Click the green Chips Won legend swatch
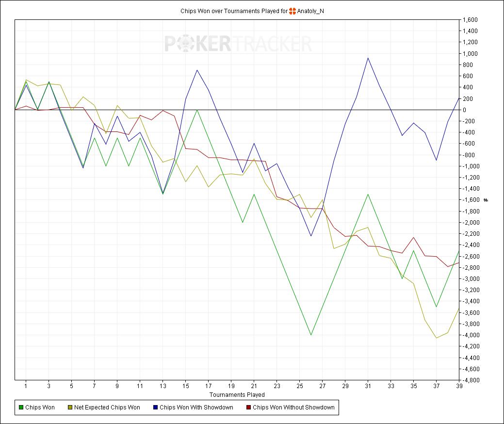504x424 pixels. click(20, 408)
